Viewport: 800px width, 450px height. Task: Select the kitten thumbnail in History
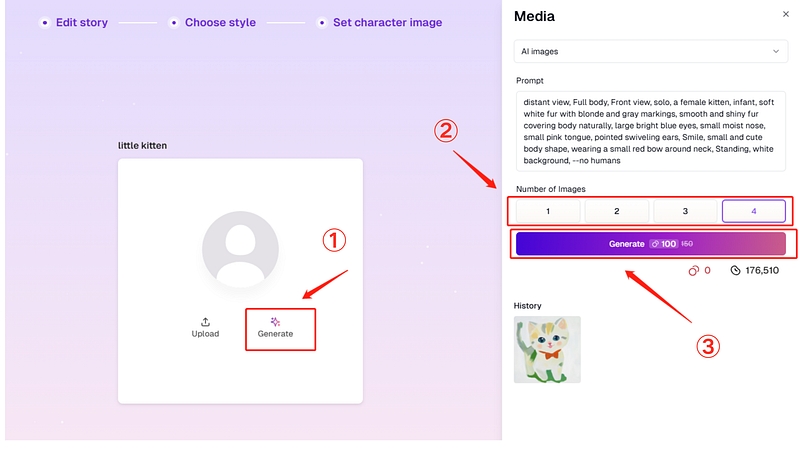(x=547, y=349)
